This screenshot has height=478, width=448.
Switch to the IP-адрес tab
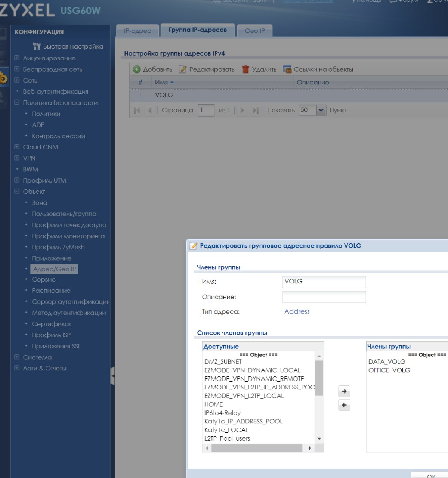click(x=138, y=31)
